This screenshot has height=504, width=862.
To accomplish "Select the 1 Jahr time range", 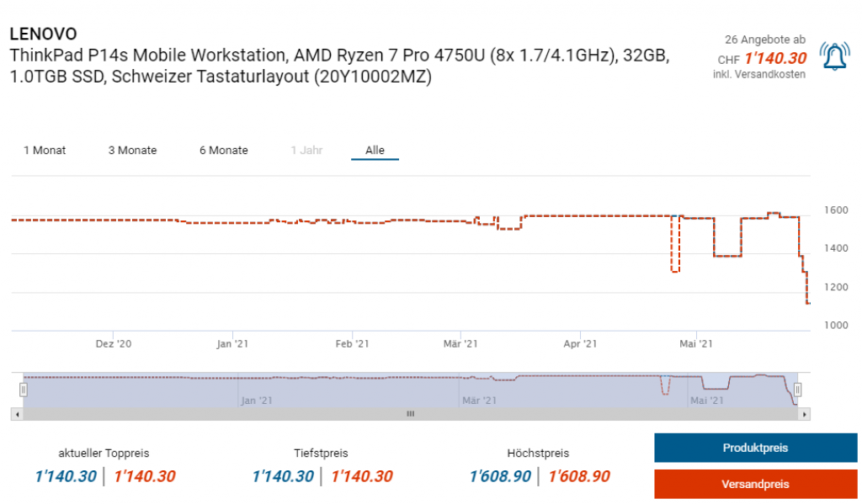I will tap(306, 151).
